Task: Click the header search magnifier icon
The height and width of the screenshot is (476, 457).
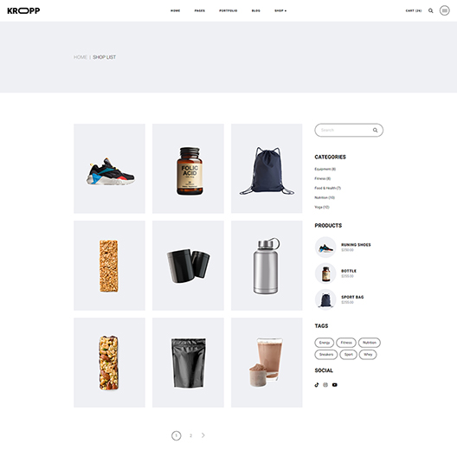Action: (x=430, y=10)
